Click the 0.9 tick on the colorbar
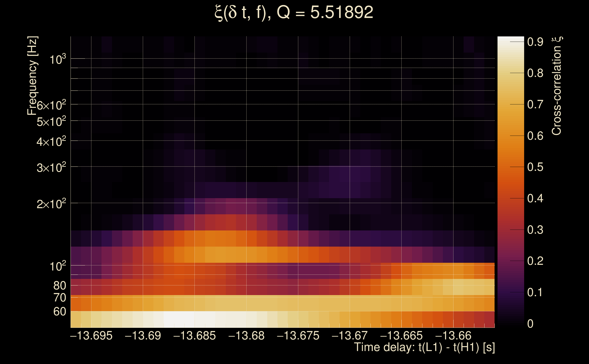 [535, 42]
